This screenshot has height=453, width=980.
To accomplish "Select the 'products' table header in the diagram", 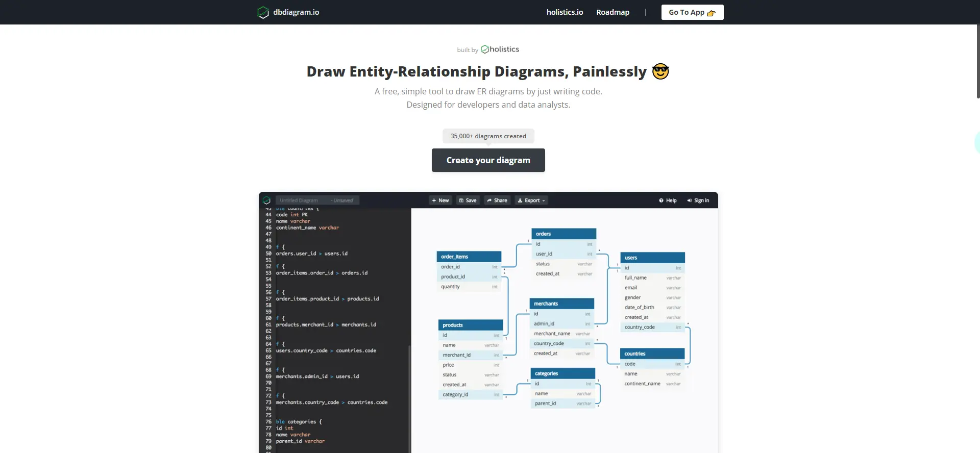I will 471,325.
